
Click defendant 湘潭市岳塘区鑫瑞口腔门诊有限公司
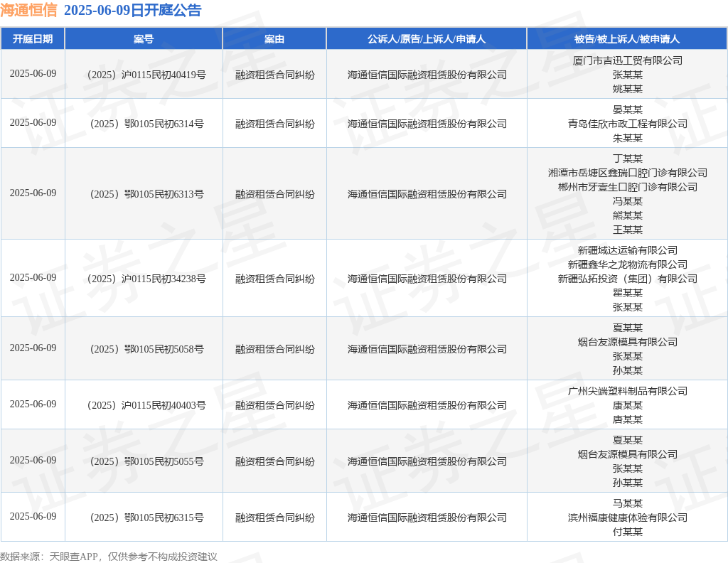click(x=628, y=173)
